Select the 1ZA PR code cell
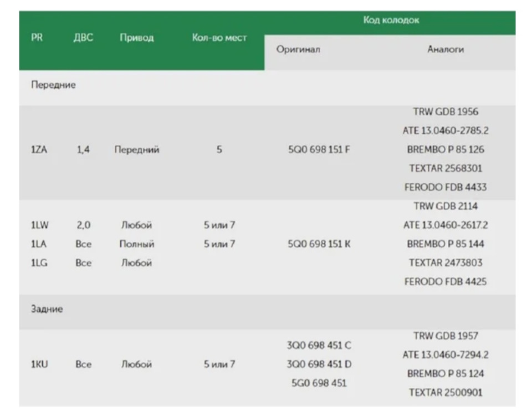532x410 pixels. pyautogui.click(x=39, y=149)
